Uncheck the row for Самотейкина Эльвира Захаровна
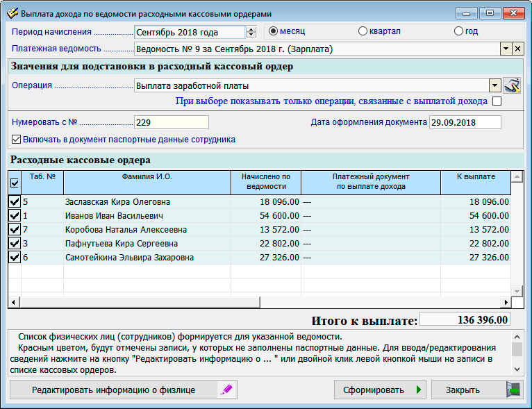The width and height of the screenshot is (532, 409). pyautogui.click(x=15, y=258)
